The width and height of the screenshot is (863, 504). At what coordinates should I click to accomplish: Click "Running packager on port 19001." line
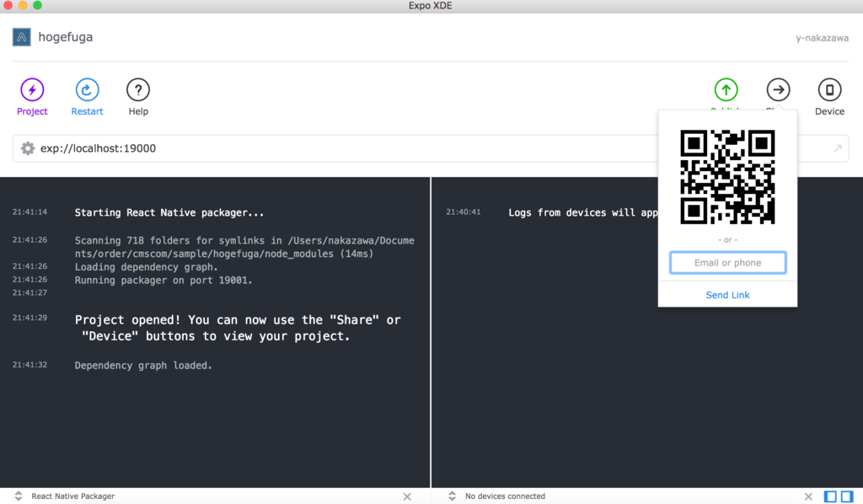(163, 280)
